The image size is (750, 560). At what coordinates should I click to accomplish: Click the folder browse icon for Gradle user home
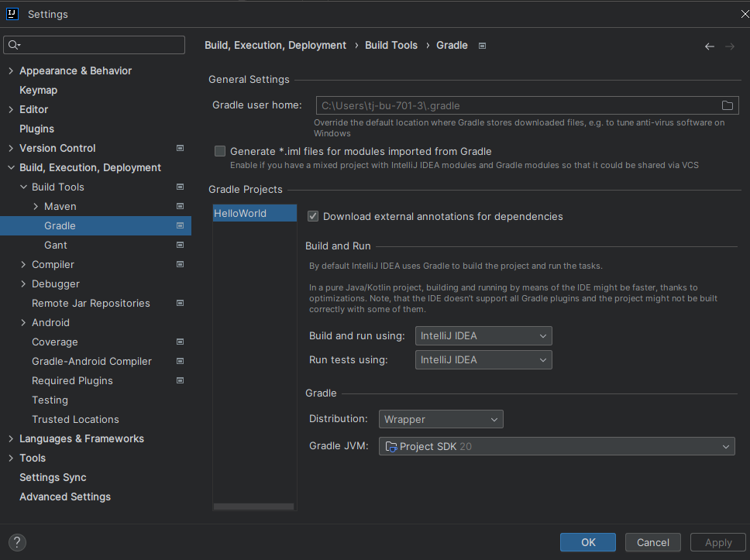click(728, 106)
